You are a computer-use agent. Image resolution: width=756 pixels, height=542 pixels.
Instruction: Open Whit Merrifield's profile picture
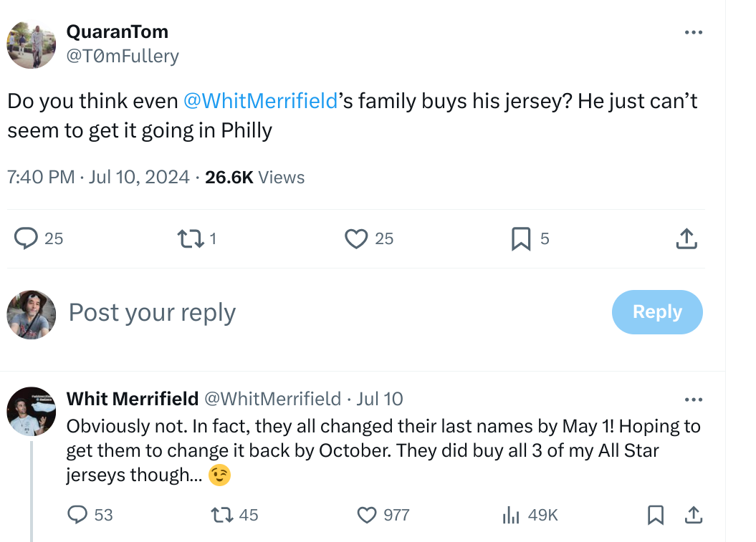click(x=32, y=412)
